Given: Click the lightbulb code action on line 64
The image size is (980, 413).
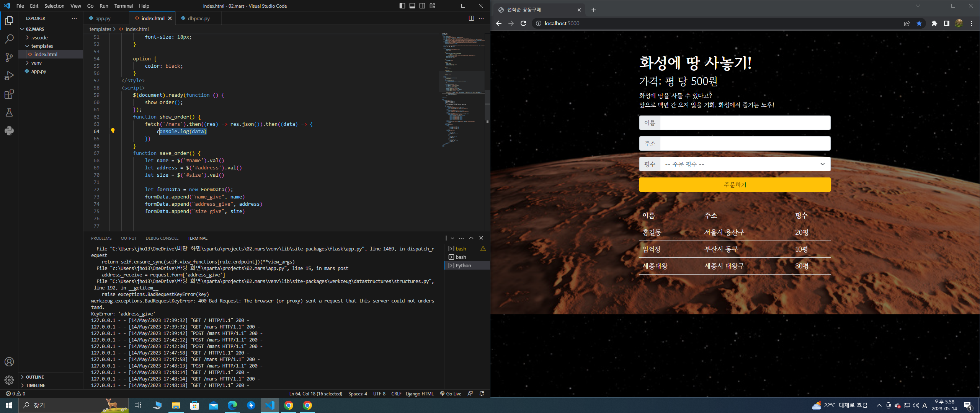Looking at the screenshot, I should [x=113, y=131].
